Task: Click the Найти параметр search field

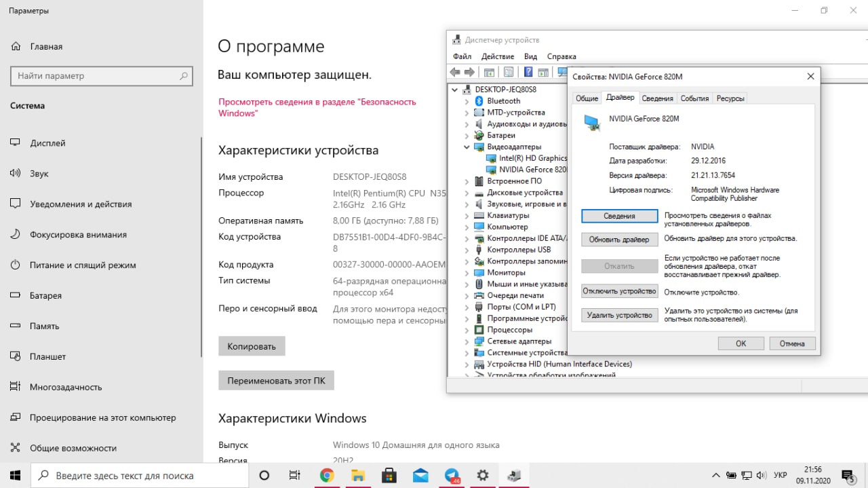Action: click(x=102, y=76)
